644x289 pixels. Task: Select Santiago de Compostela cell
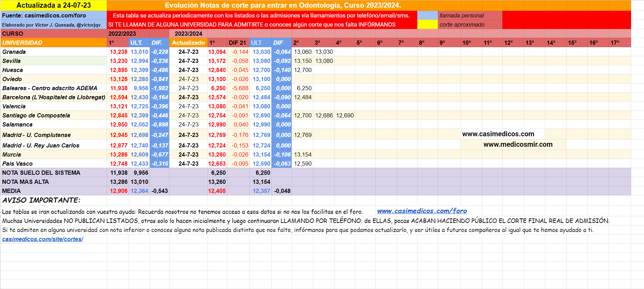click(x=54, y=115)
